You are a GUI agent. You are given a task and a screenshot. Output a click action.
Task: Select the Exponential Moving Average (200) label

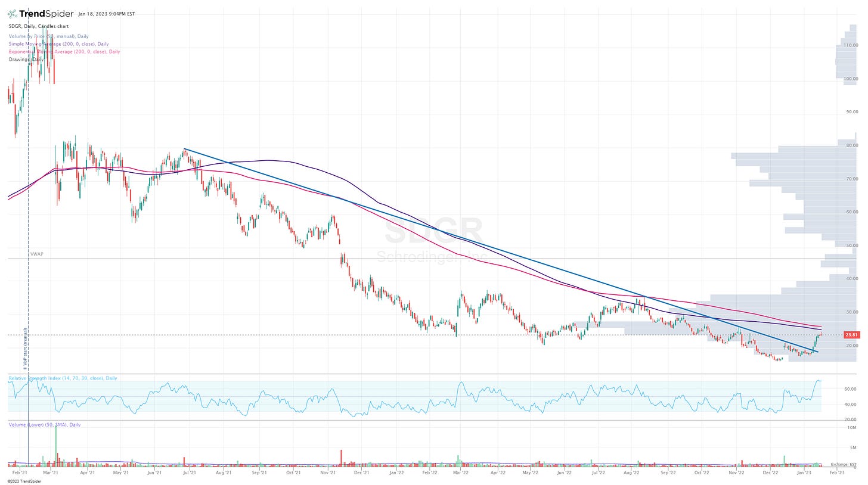pos(64,51)
